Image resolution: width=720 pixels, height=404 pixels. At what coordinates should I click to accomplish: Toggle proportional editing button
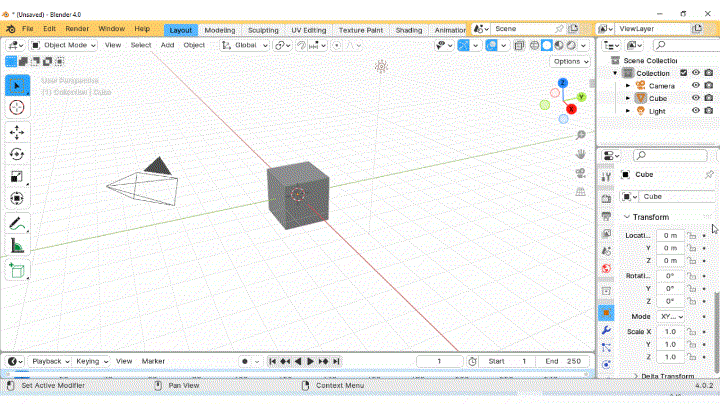pos(337,45)
